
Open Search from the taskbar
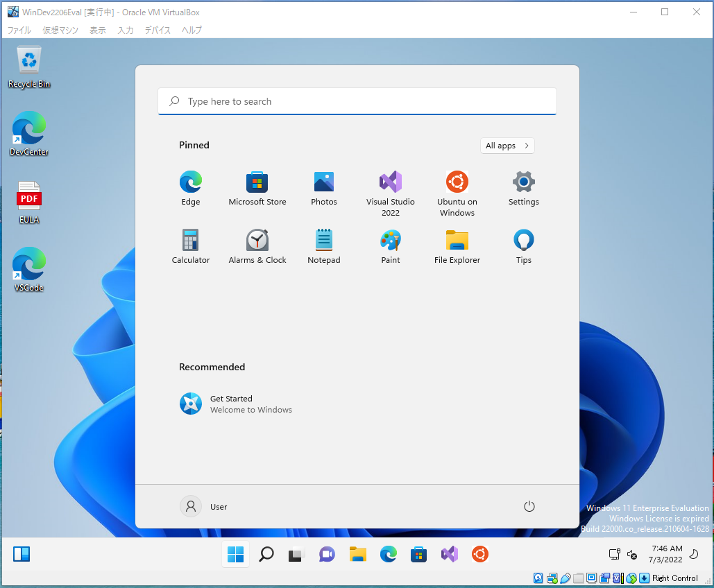point(266,554)
